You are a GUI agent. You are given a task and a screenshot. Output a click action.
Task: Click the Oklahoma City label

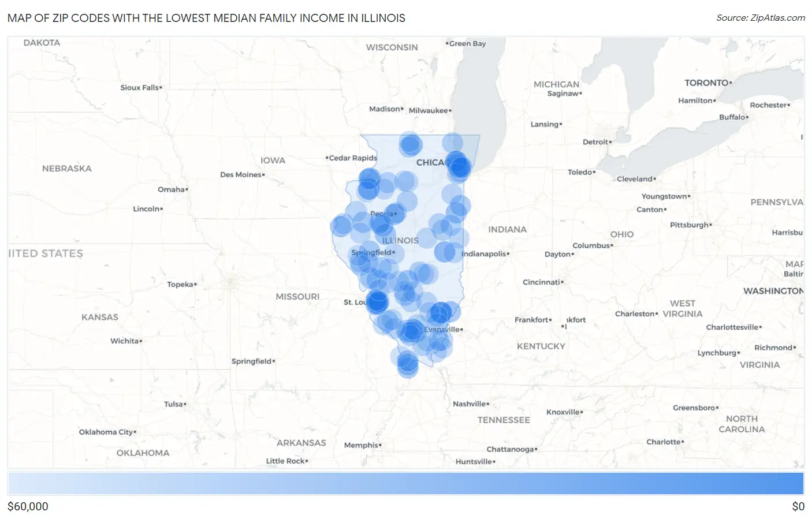107,432
